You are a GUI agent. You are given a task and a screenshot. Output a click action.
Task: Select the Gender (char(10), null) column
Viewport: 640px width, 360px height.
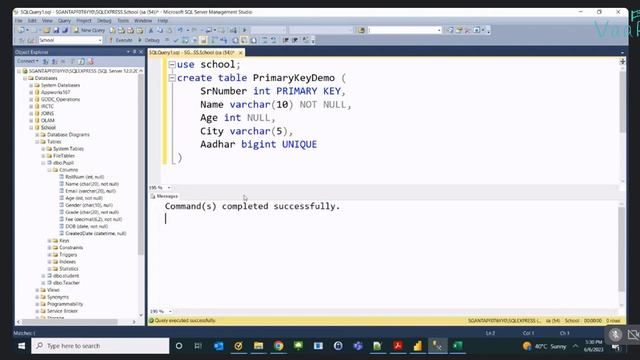(89, 205)
